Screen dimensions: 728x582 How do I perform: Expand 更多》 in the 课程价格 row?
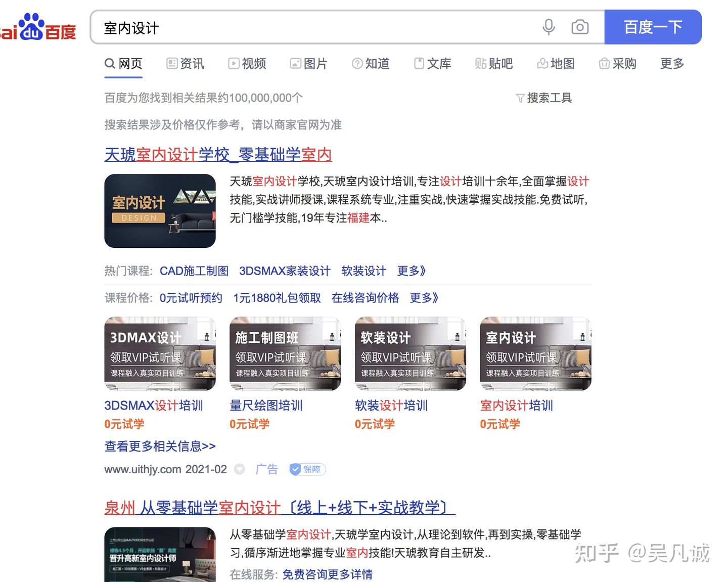(x=424, y=298)
